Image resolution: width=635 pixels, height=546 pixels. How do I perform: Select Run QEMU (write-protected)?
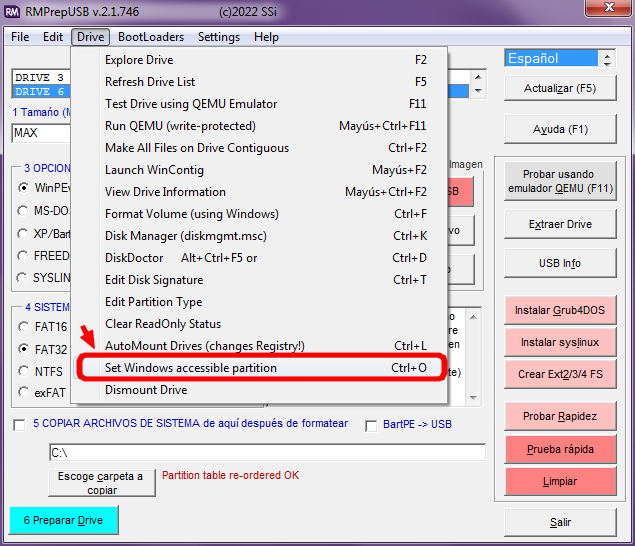pos(260,126)
